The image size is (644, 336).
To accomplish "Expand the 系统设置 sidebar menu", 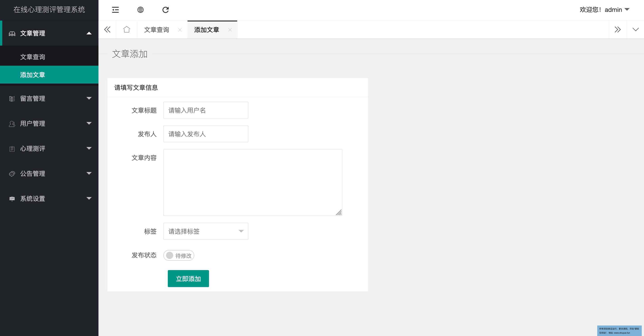I will coord(49,198).
